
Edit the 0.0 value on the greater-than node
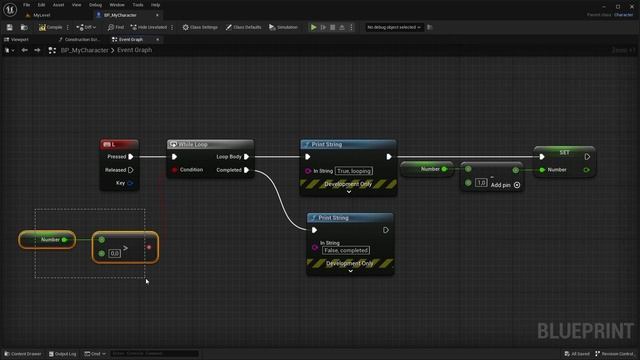(x=115, y=253)
